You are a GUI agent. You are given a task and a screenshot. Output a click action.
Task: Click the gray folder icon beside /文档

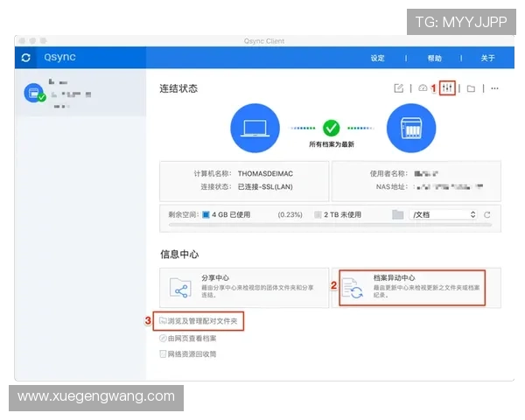click(398, 214)
